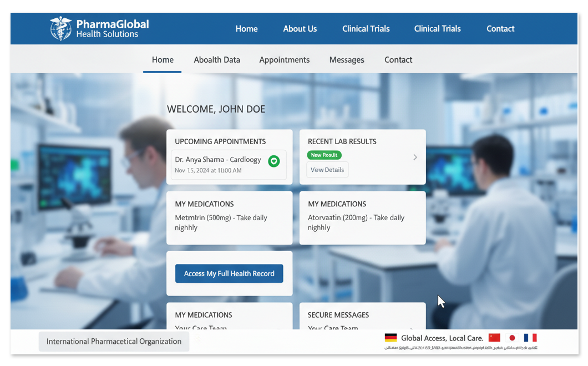The height and width of the screenshot is (366, 588).
Task: Switch to the Appointments tab
Action: tap(284, 60)
